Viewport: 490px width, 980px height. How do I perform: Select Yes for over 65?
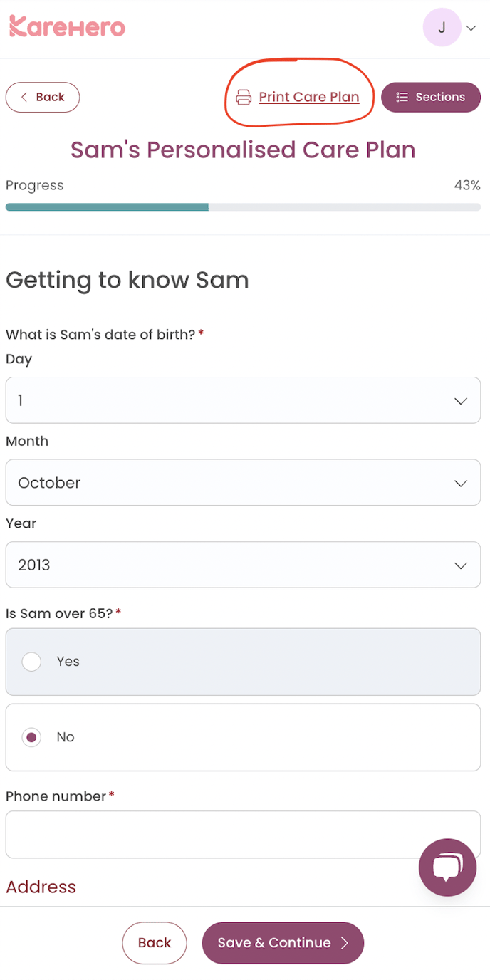pos(31,662)
